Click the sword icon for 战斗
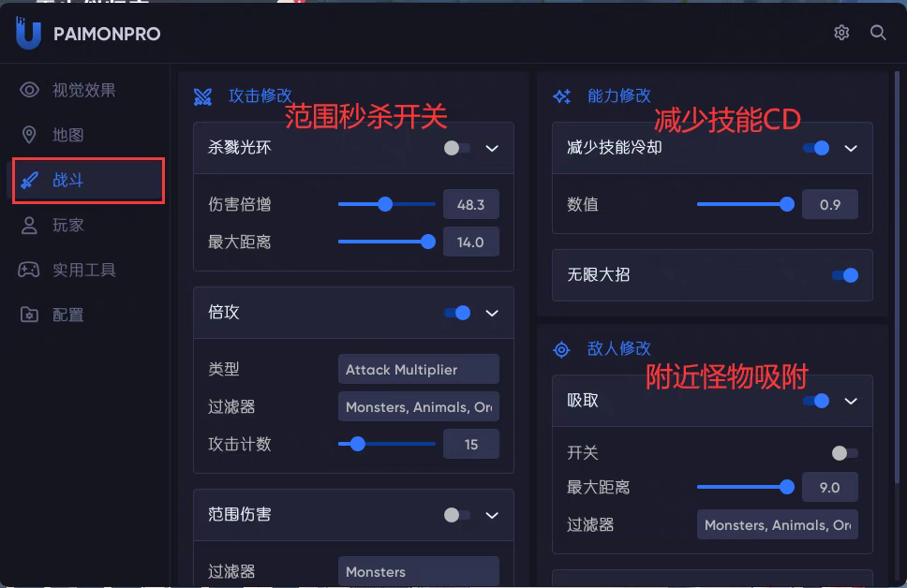This screenshot has width=907, height=588. (x=29, y=181)
